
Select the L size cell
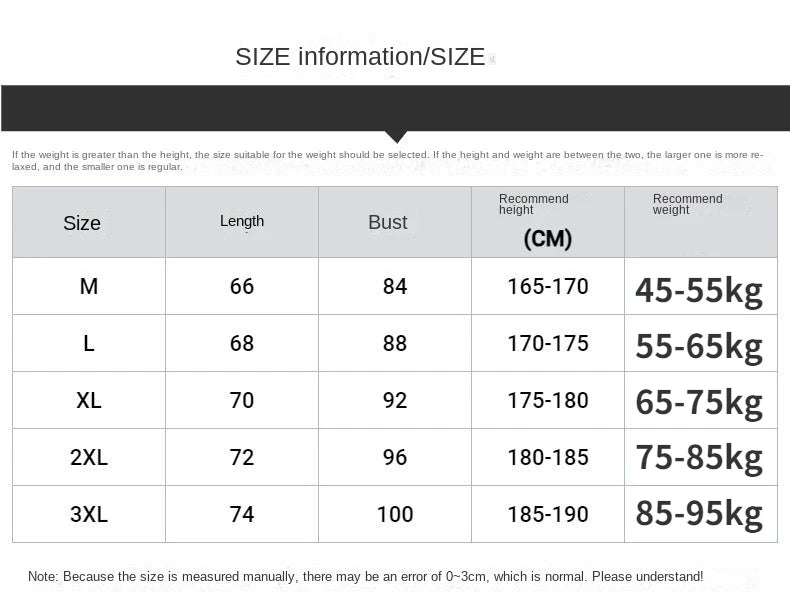(89, 344)
